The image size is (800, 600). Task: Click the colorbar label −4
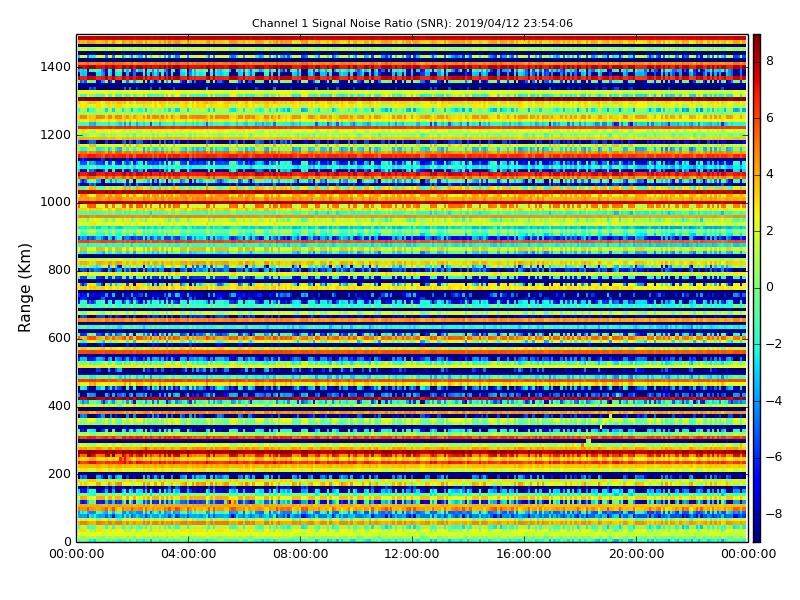point(774,401)
